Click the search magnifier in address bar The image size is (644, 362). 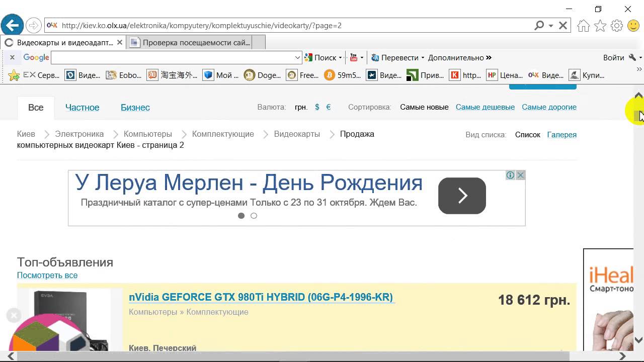(x=539, y=25)
